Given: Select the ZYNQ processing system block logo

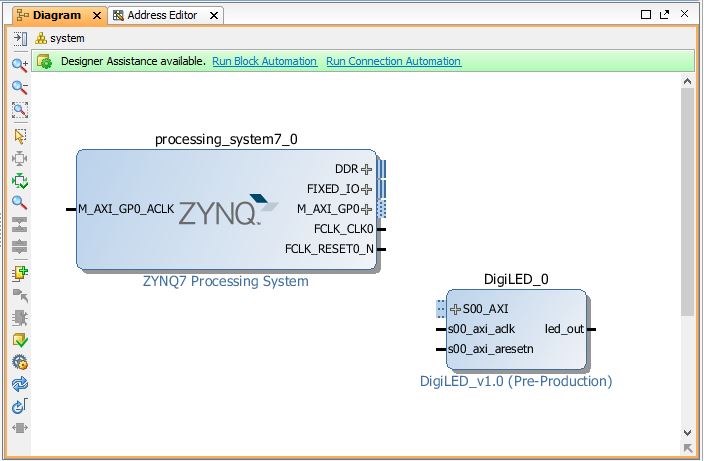Looking at the screenshot, I should (228, 210).
